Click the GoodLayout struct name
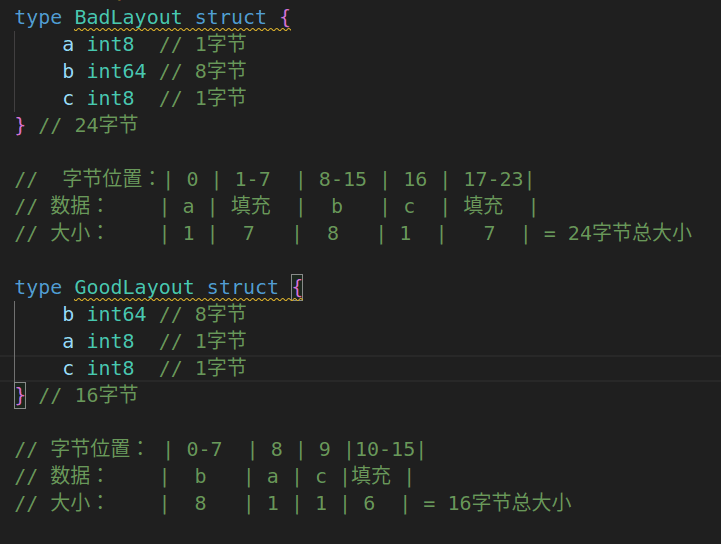 [x=134, y=288]
